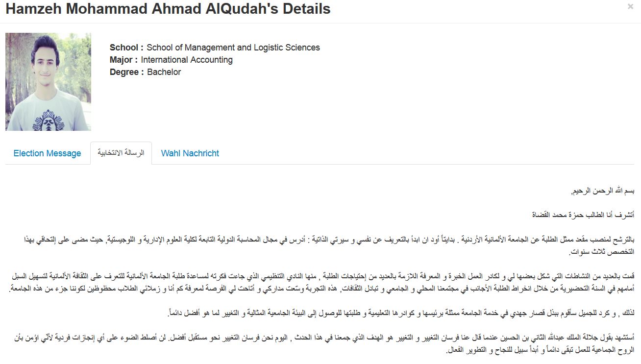This screenshot has width=641, height=364.
Task: Click the dialog title with Hamzeh's name
Action: click(x=168, y=9)
